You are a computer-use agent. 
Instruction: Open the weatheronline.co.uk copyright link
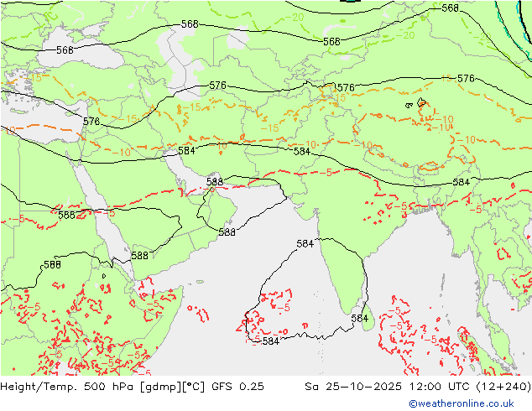(x=462, y=403)
